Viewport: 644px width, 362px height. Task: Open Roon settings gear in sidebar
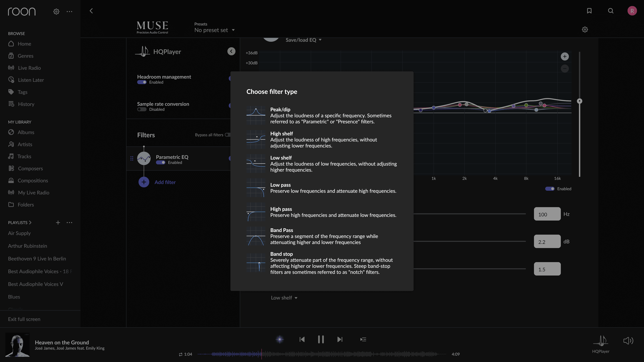click(56, 12)
